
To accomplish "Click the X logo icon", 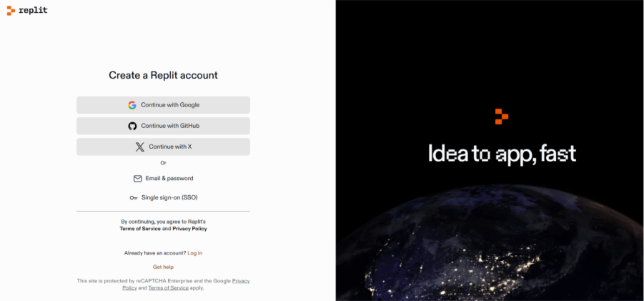I will point(140,147).
